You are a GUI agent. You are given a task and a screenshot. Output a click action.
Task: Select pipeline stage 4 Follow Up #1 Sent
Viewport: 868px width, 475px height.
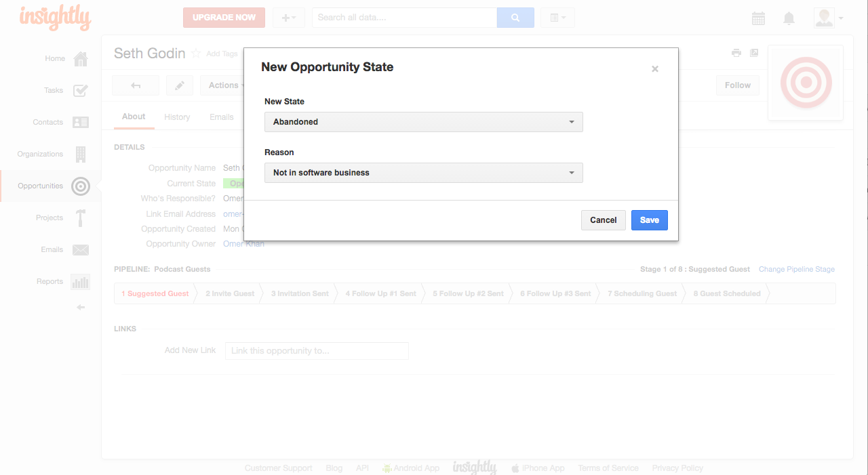click(x=380, y=293)
